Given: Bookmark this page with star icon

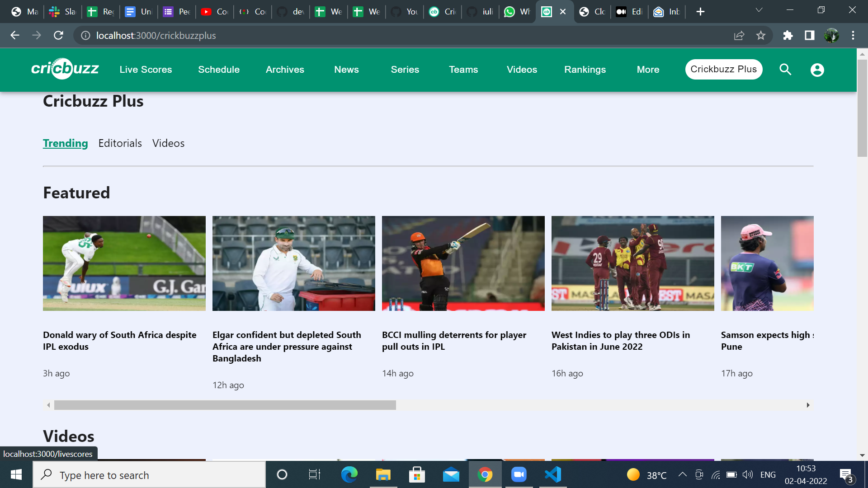Looking at the screenshot, I should (x=761, y=35).
